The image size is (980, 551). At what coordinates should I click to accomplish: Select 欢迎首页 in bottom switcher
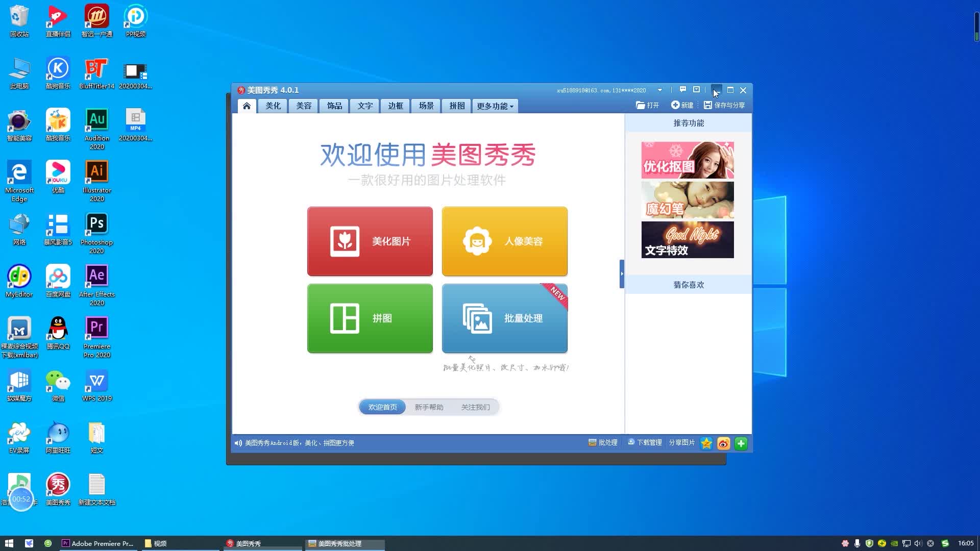[382, 407]
